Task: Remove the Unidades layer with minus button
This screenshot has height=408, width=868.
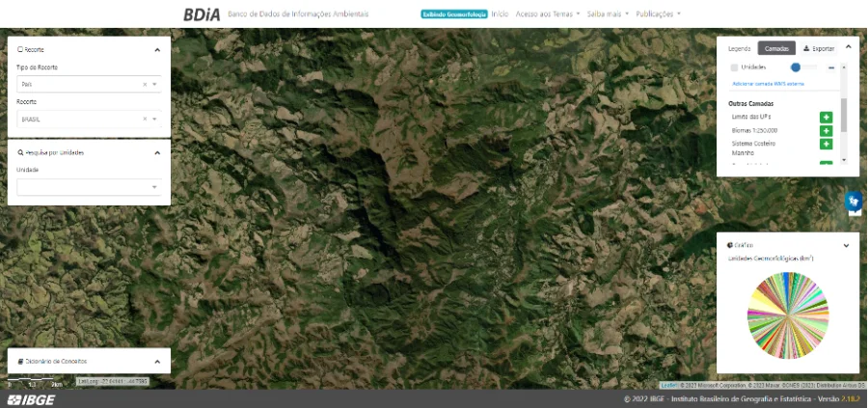Action: click(x=831, y=68)
